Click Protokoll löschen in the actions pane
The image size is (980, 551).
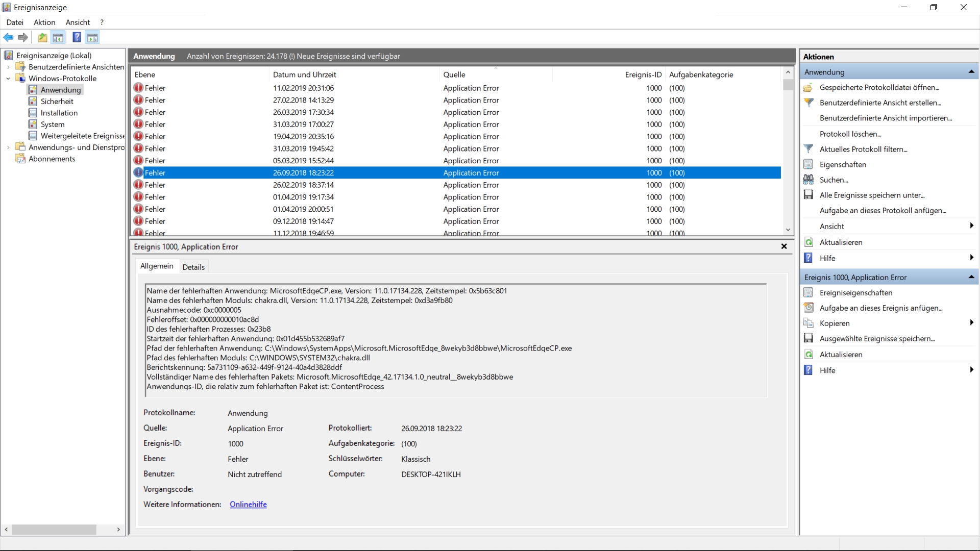(x=850, y=134)
